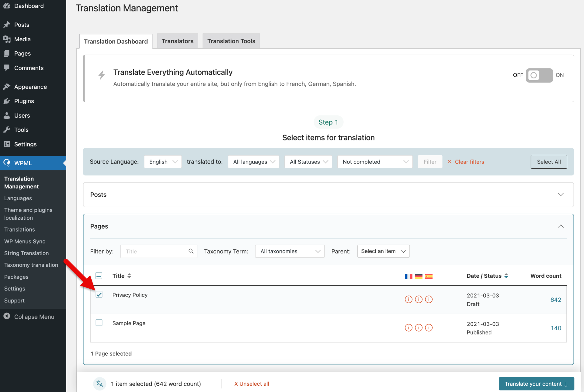
Task: Open the All Statuses dropdown
Action: 308,162
